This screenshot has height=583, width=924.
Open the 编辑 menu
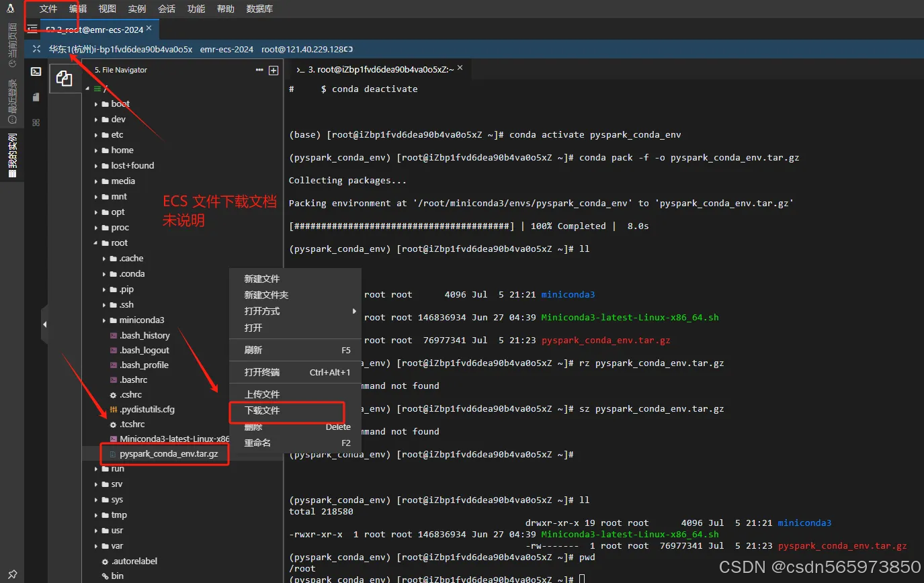(78, 9)
